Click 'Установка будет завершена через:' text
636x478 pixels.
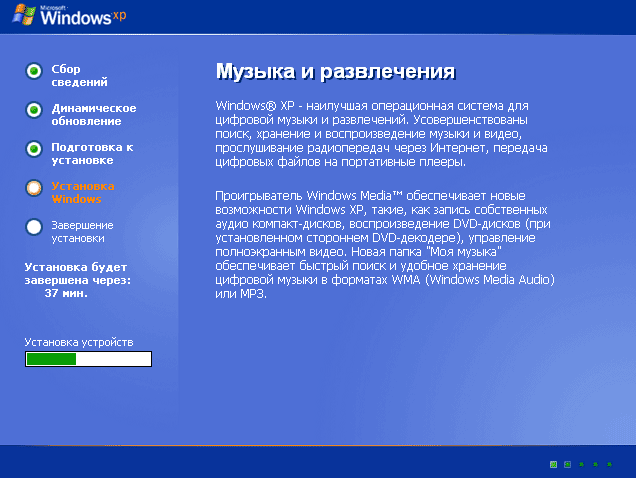[x=78, y=273]
